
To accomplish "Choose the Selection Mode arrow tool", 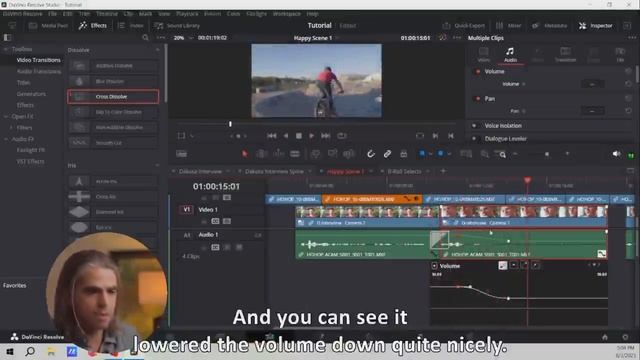I will pyautogui.click(x=244, y=154).
